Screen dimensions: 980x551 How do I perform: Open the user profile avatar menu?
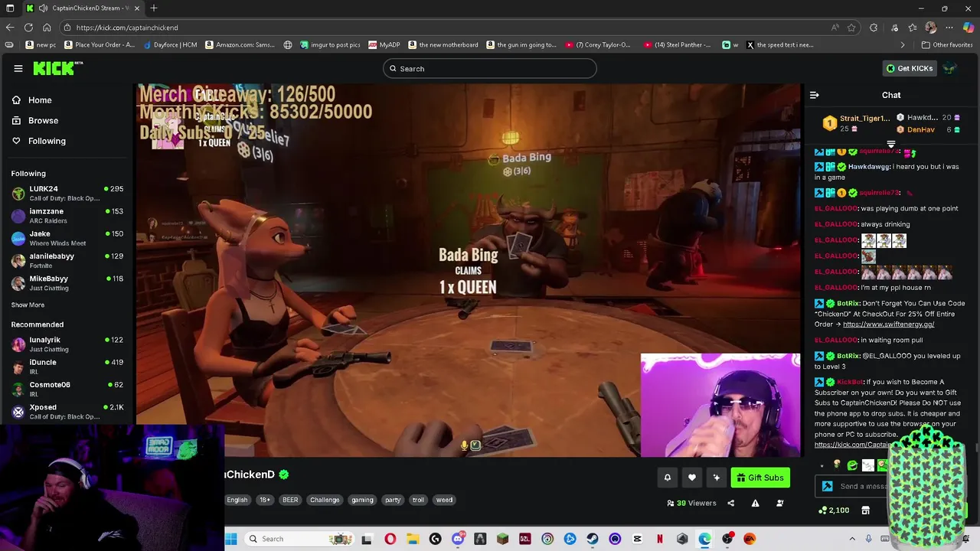[x=949, y=68]
